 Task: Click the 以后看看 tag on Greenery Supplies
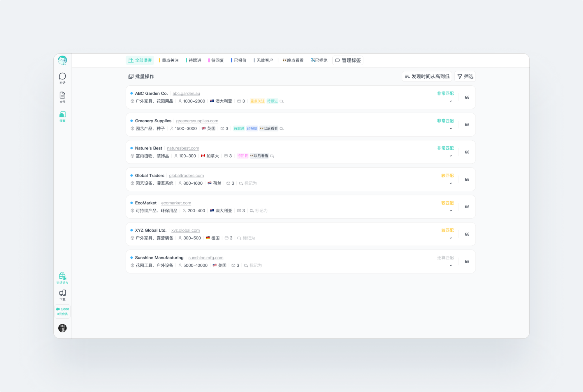click(268, 129)
